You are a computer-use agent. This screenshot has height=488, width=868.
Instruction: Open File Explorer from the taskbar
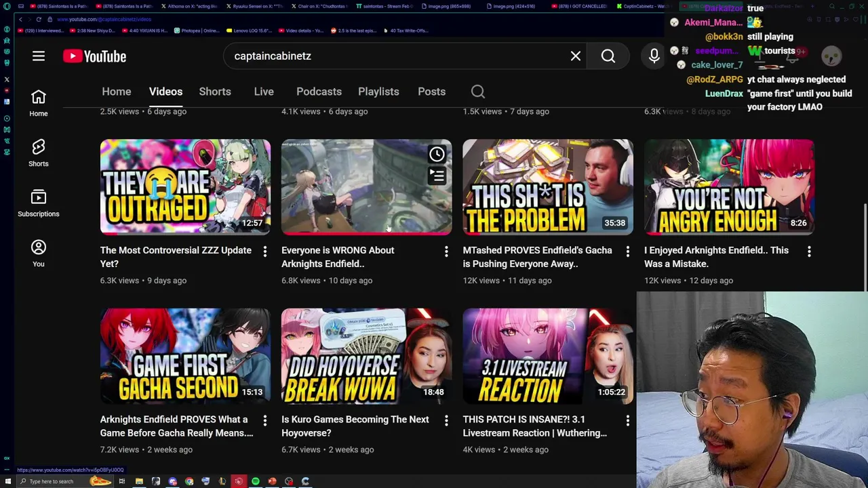(x=139, y=481)
